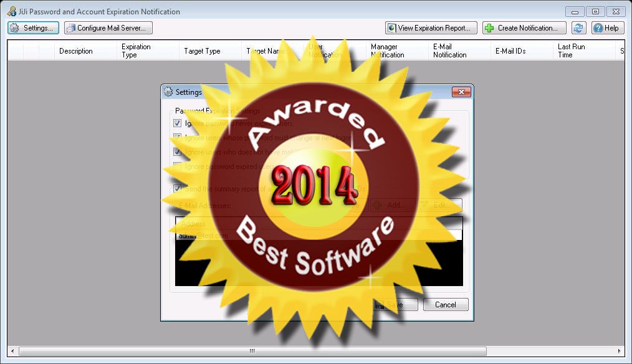Toggle Ignore password never expire users checkbox

click(178, 123)
